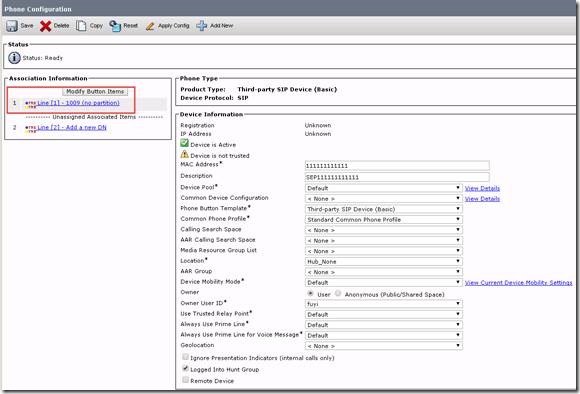The height and width of the screenshot is (394, 580).
Task: Click the Delete toolbar label
Action: (61, 26)
